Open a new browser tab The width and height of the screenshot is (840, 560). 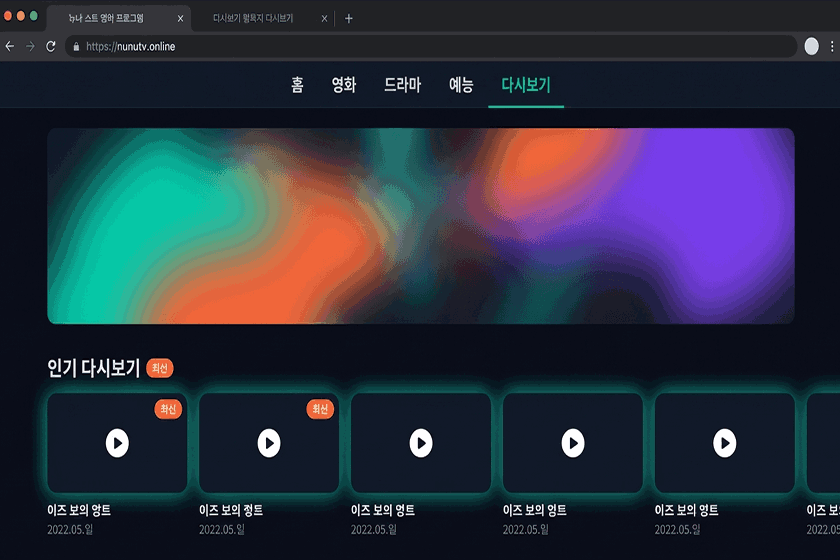point(349,18)
